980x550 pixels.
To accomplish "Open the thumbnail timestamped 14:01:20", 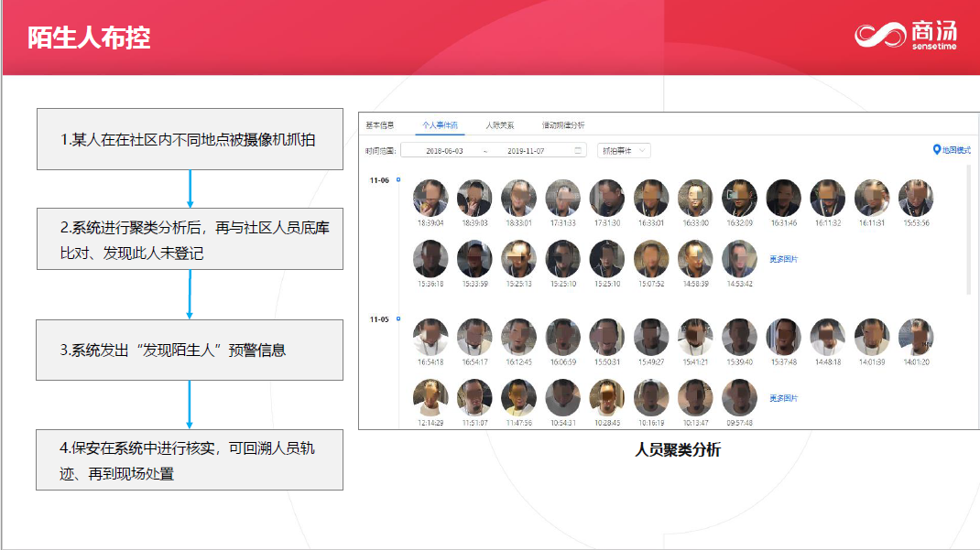I will click(916, 337).
